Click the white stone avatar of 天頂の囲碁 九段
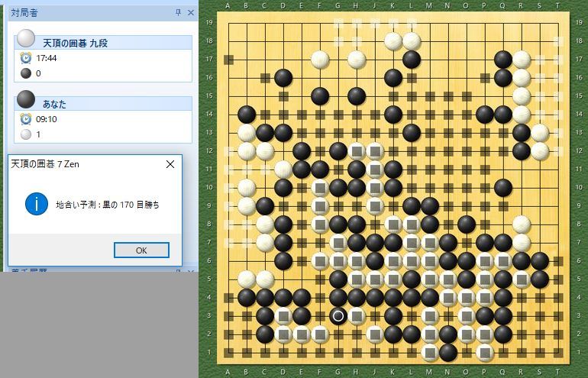The width and height of the screenshot is (588, 378). pyautogui.click(x=26, y=38)
